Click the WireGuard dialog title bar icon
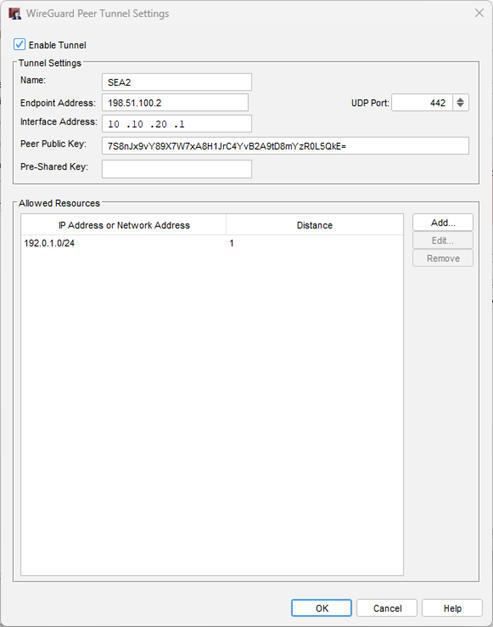 (x=15, y=14)
